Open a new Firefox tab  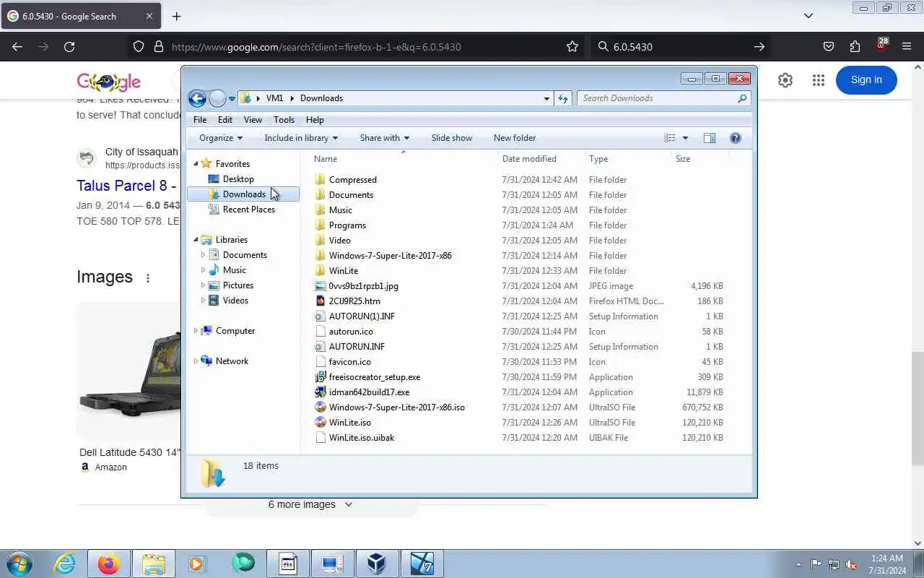coord(177,16)
